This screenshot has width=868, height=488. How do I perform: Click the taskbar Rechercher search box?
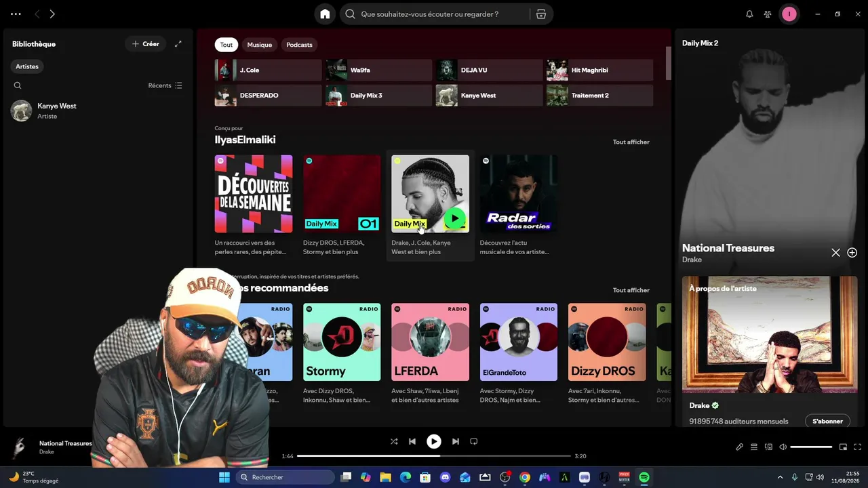click(285, 477)
